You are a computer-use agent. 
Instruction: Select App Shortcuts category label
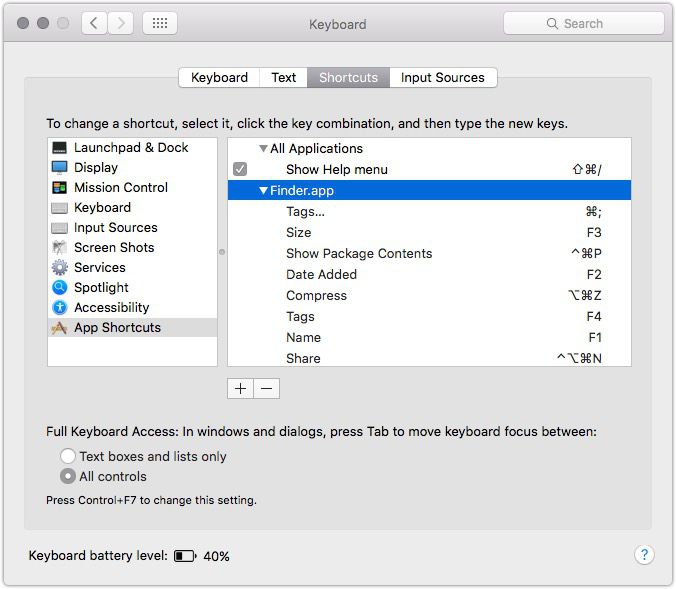[117, 328]
